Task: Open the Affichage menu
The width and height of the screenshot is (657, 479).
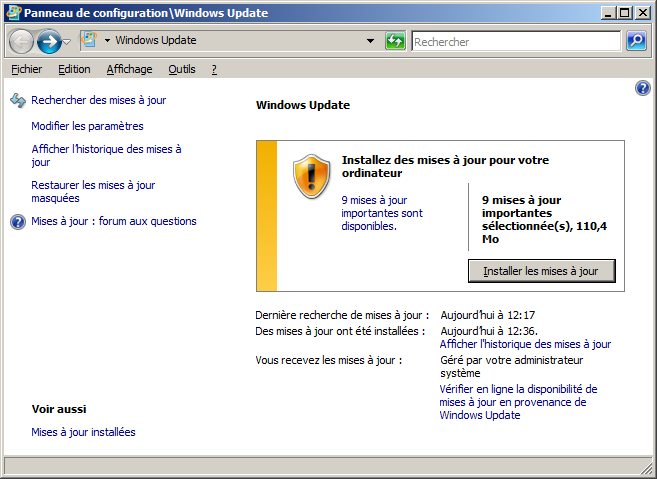Action: click(x=129, y=69)
